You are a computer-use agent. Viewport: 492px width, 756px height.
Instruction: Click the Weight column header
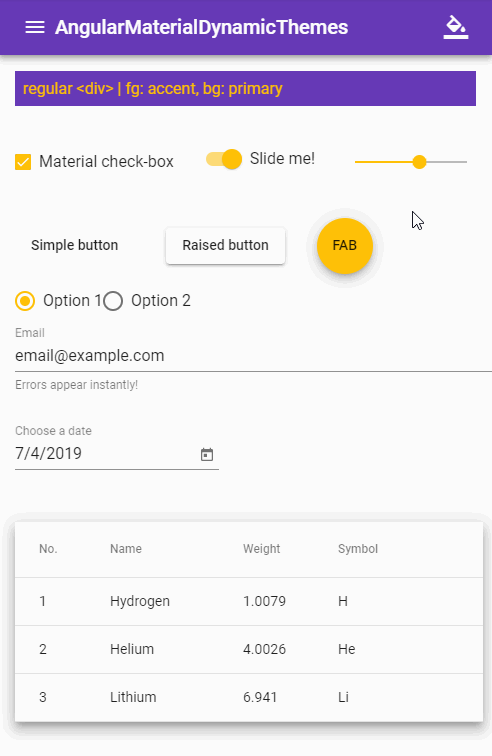[261, 549]
